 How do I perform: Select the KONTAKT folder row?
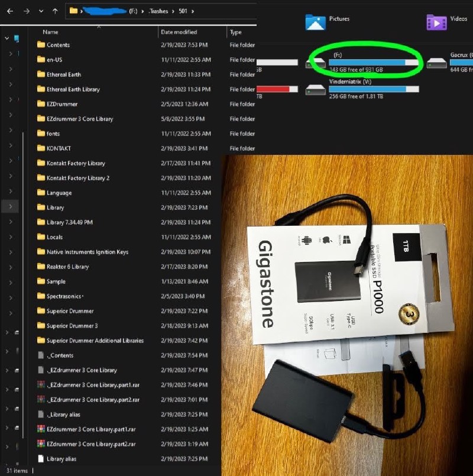click(59, 148)
